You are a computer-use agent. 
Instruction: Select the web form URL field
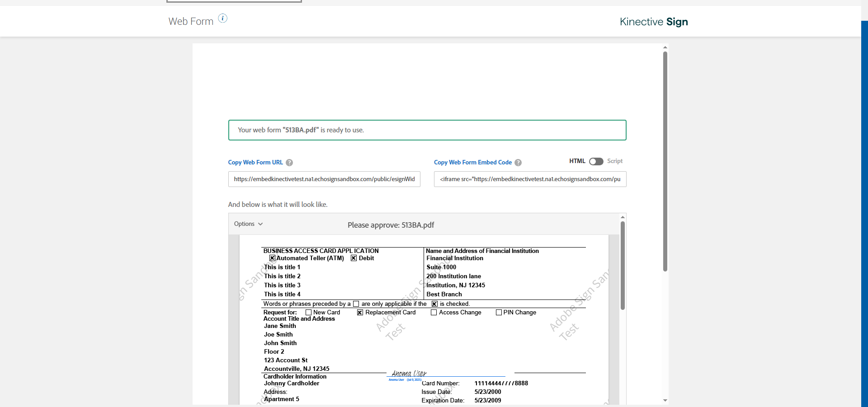[x=324, y=179]
